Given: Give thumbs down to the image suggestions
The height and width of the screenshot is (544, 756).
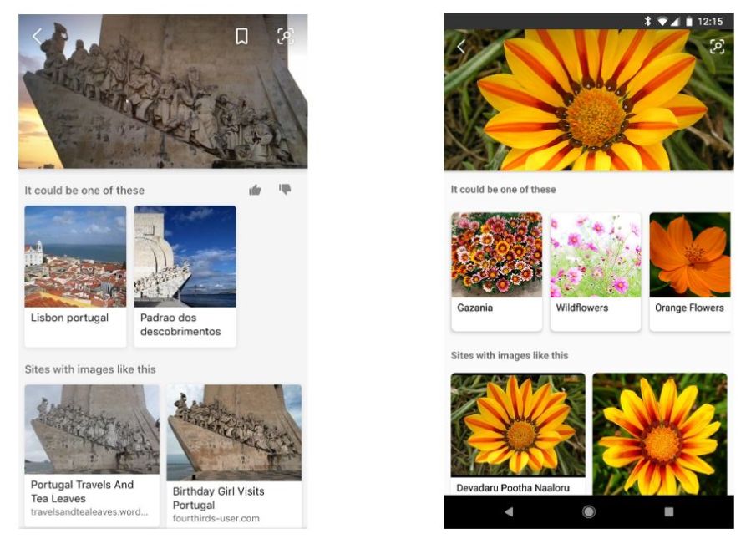Looking at the screenshot, I should pyautogui.click(x=284, y=190).
